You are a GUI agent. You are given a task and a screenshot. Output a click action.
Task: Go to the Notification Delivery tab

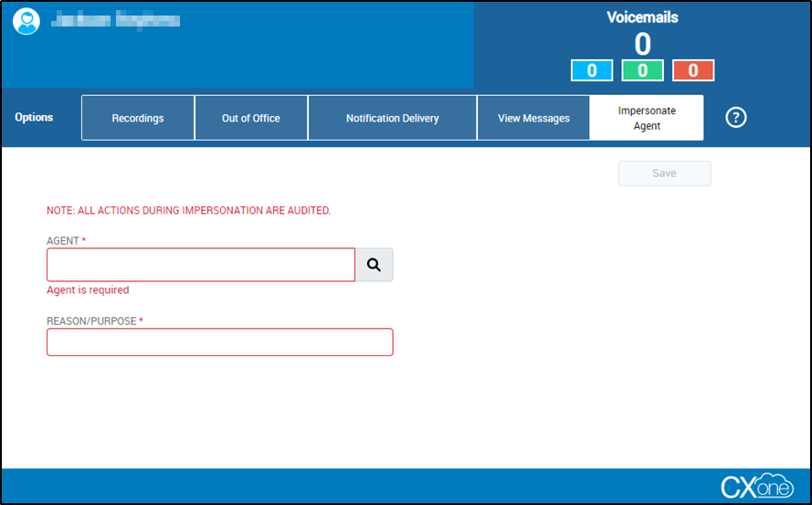click(392, 118)
